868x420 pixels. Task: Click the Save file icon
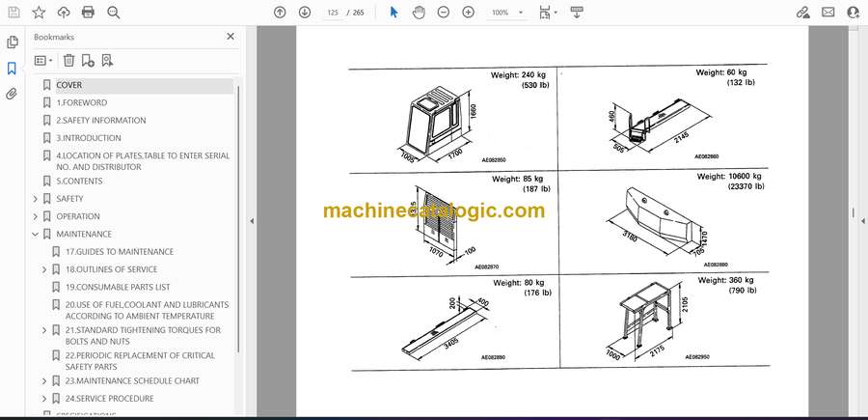tap(14, 13)
